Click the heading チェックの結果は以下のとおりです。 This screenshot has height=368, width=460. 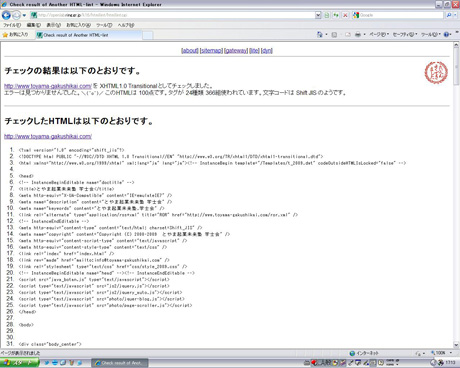pyautogui.click(x=73, y=71)
